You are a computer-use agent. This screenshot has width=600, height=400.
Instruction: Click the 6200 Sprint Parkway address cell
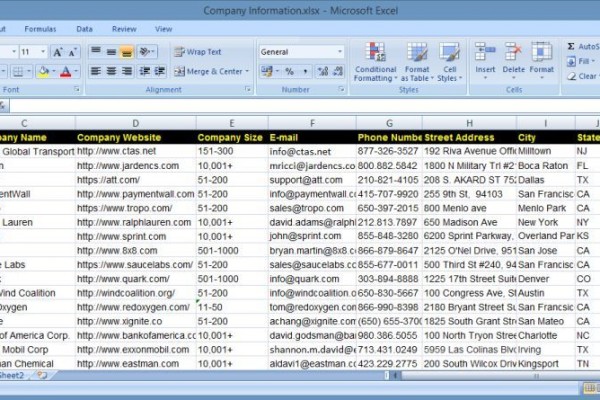pos(470,237)
